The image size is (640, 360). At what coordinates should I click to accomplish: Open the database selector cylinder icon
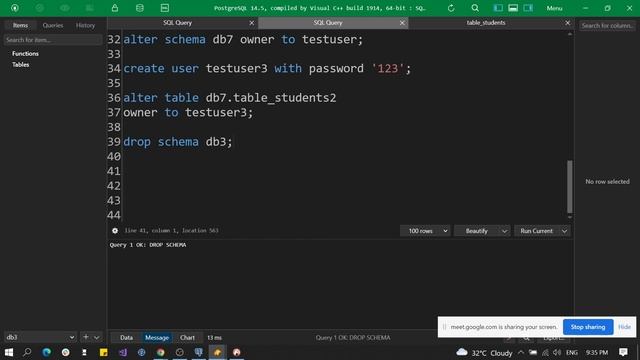pos(140,8)
